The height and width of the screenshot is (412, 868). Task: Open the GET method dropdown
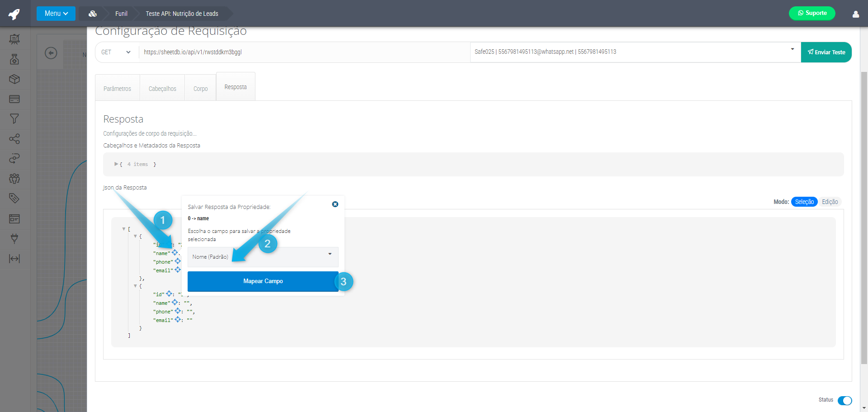(x=116, y=52)
